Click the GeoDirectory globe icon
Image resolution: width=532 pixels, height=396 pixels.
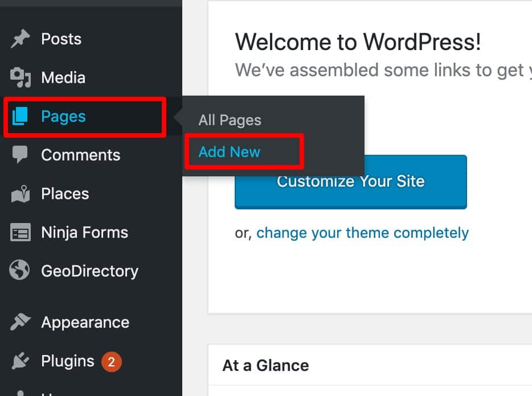(20, 271)
